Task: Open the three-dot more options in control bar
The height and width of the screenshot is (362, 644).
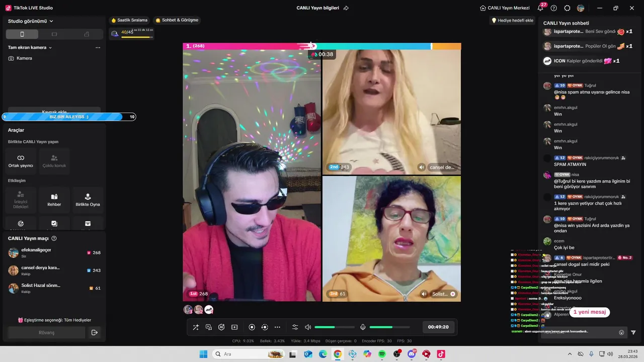Action: (x=277, y=327)
